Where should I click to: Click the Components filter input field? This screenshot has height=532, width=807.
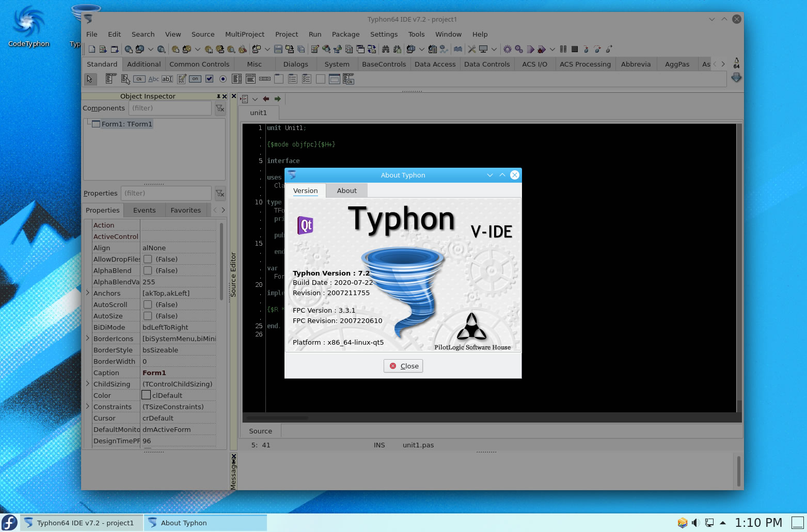pos(170,108)
